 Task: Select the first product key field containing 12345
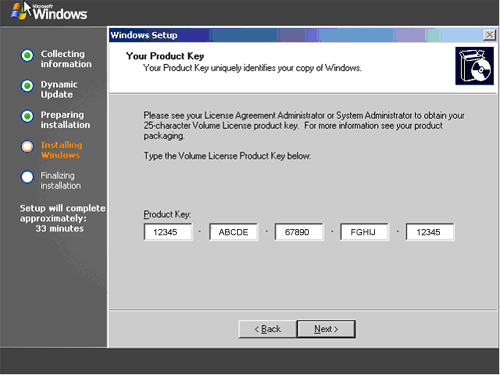[168, 232]
